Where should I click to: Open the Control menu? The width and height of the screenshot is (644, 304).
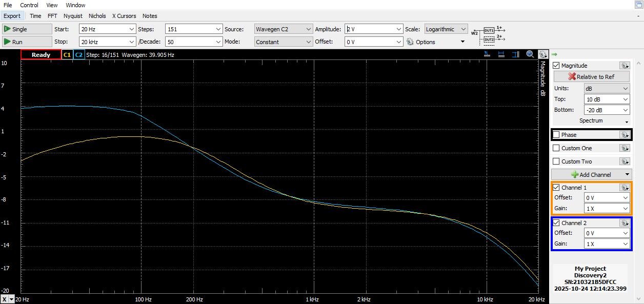29,5
